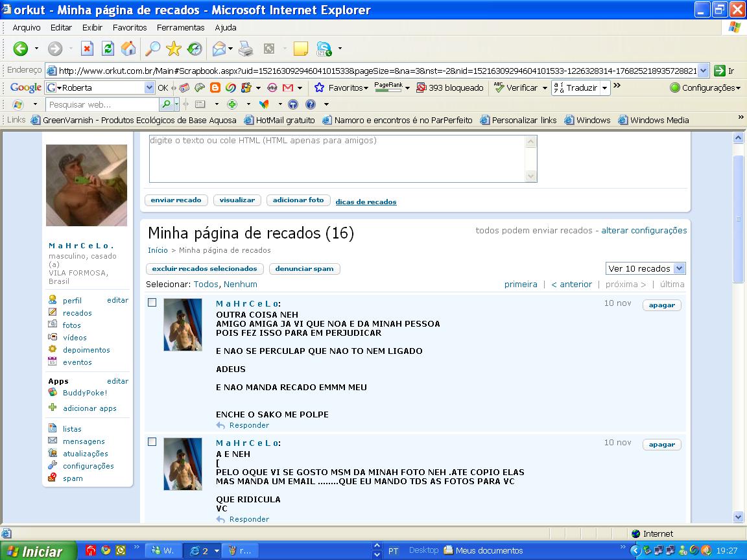Open Favorites star in the IE toolbar
This screenshot has height=560, width=747.
pyautogui.click(x=173, y=48)
